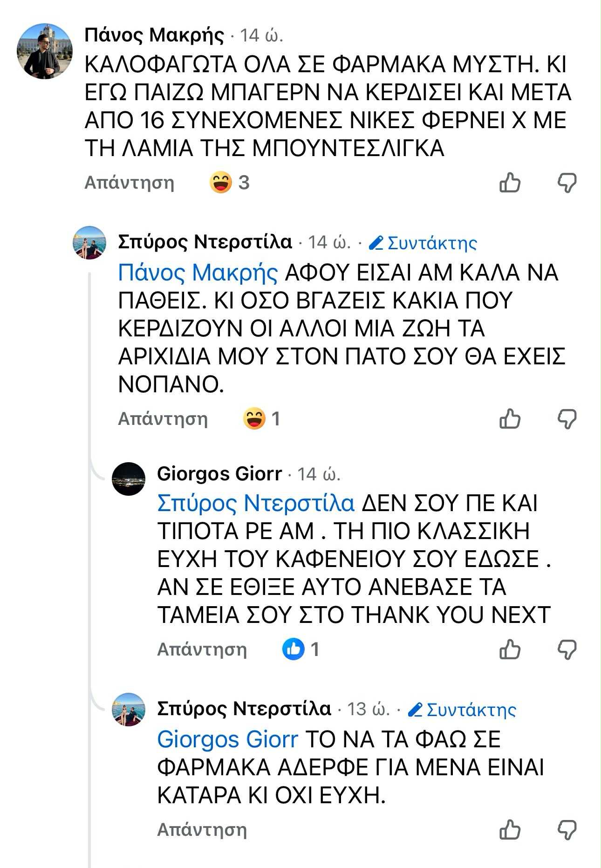Dislike Πάνος Μακρής's comment with thumbs down
This screenshot has width=601, height=868.
pos(567,183)
